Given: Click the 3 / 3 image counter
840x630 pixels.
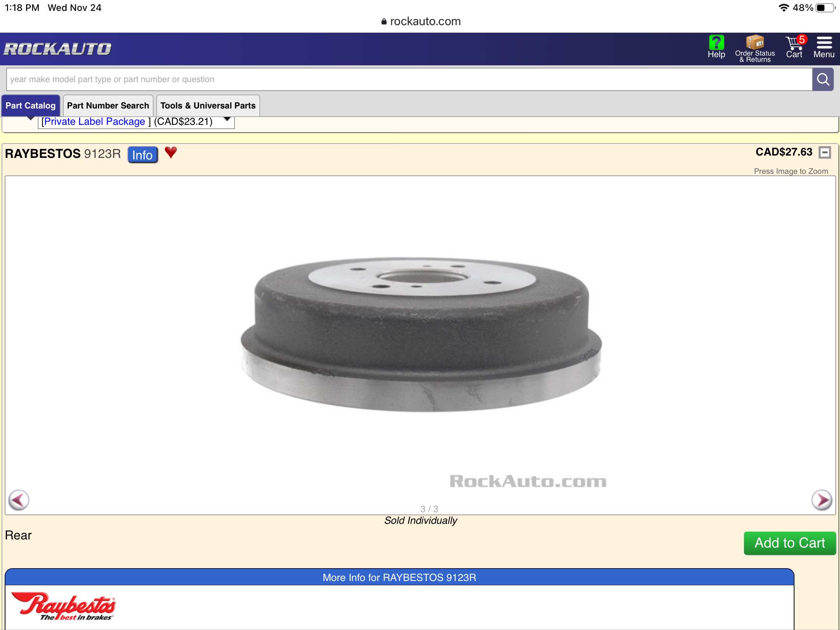Looking at the screenshot, I should pos(429,509).
